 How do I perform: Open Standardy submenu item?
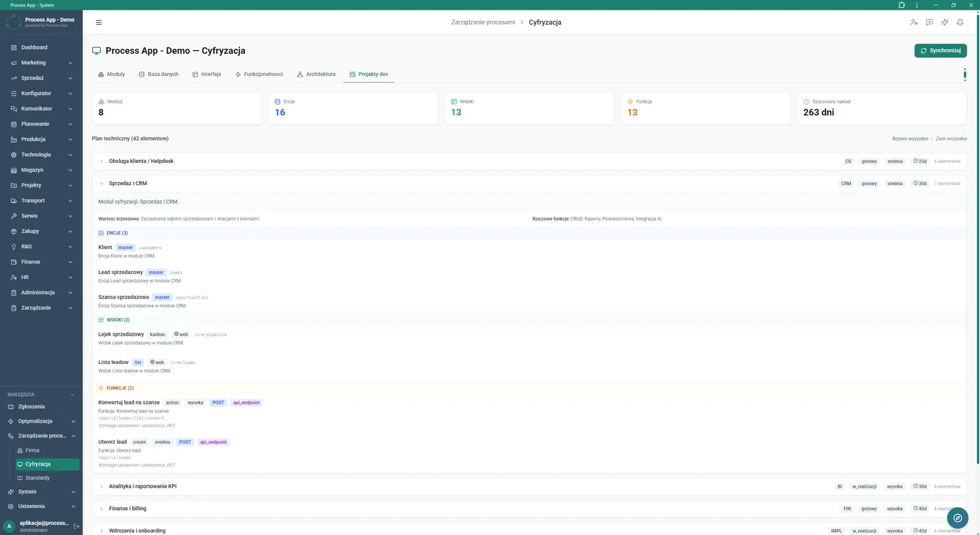tap(38, 477)
